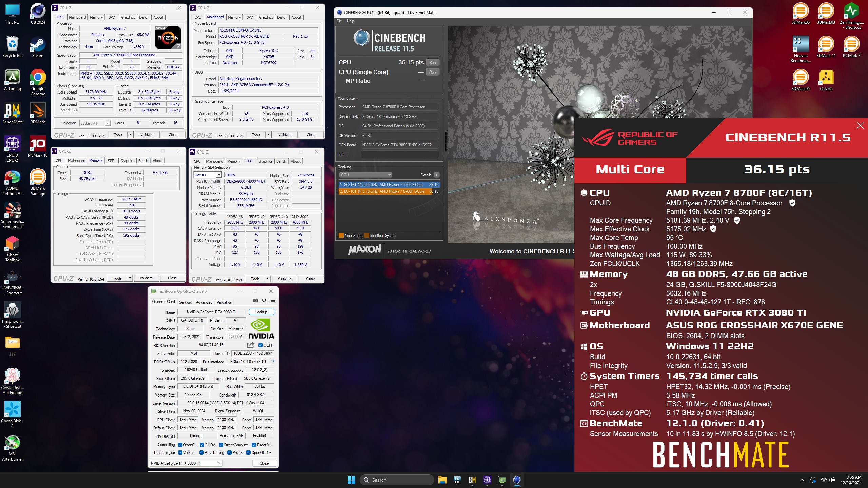868x488 pixels.
Task: Open the FFF folder on the desktop
Action: point(13,346)
